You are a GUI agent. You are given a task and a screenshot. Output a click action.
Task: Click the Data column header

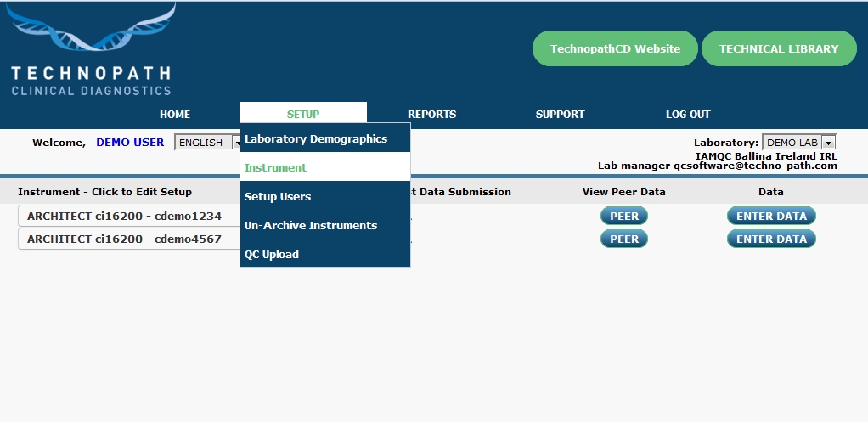[x=770, y=192]
